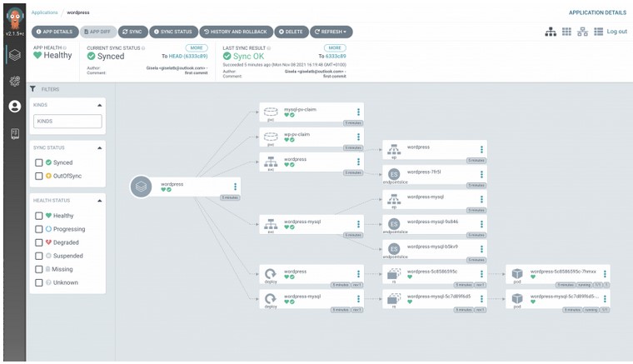The image size is (633, 364).
Task: Open the Applications layers icon in sidebar
Action: tap(14, 54)
